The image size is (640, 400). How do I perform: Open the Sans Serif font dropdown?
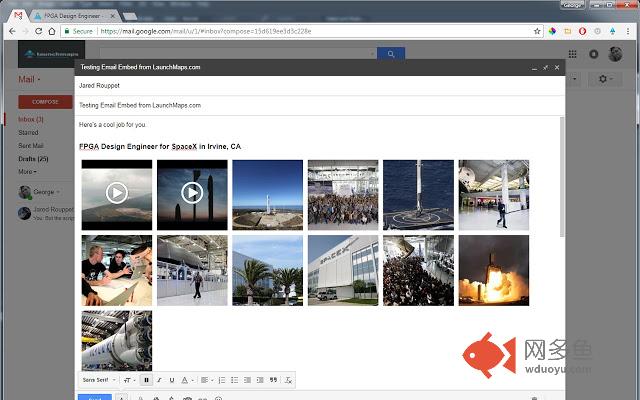coord(99,380)
